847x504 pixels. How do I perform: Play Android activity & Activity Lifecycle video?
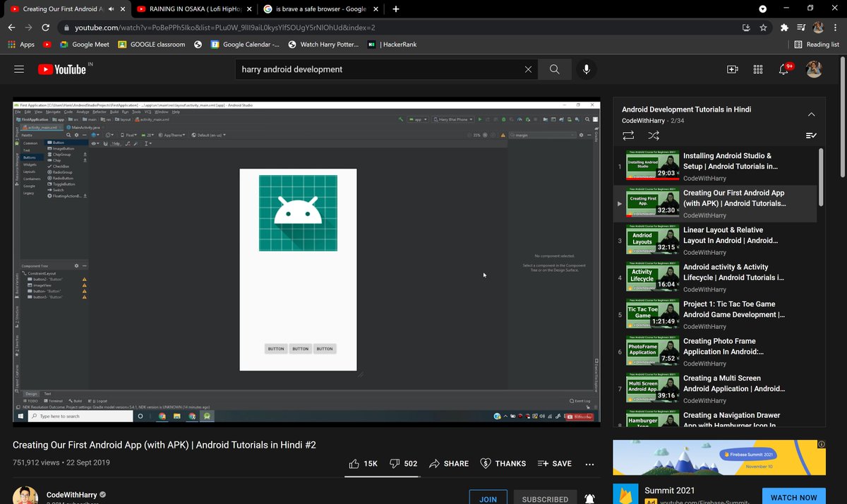tap(715, 278)
